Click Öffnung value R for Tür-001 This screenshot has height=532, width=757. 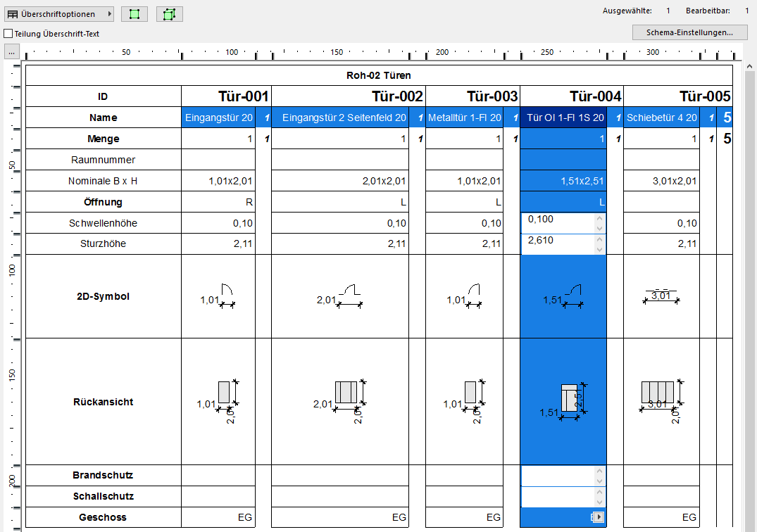tap(218, 202)
